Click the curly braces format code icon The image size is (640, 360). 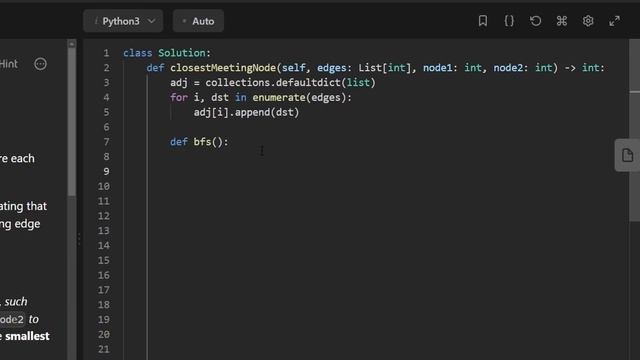509,21
